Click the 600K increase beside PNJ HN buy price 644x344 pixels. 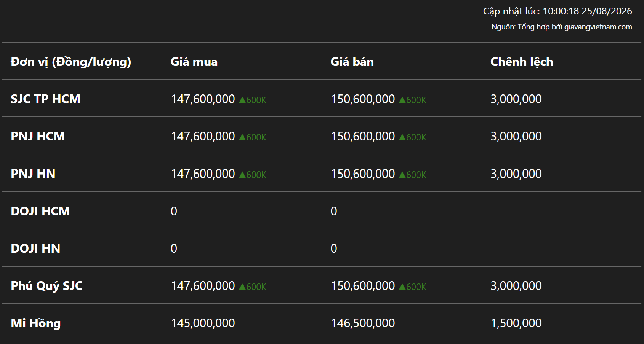tap(253, 175)
